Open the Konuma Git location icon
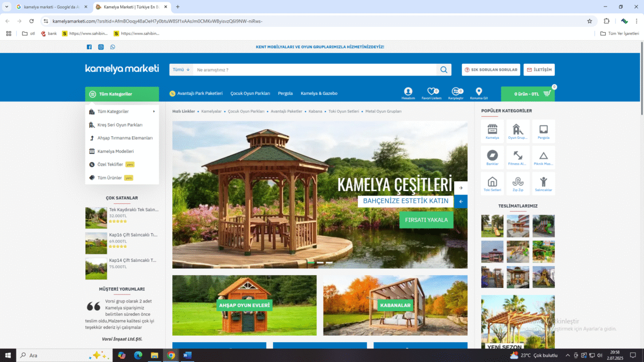The image size is (644, 362). 479,92
